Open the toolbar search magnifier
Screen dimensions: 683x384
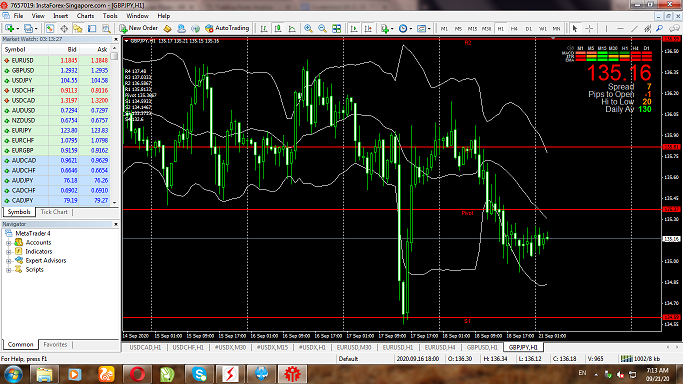point(659,28)
